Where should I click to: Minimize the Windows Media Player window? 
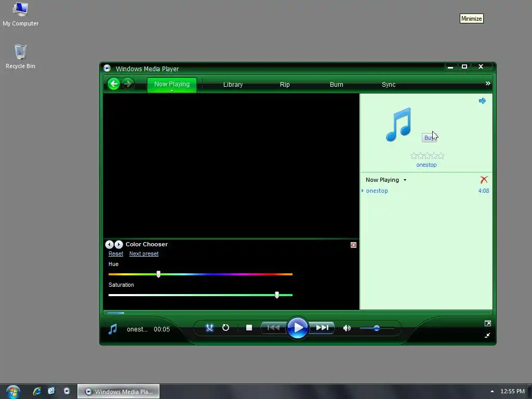click(x=450, y=67)
